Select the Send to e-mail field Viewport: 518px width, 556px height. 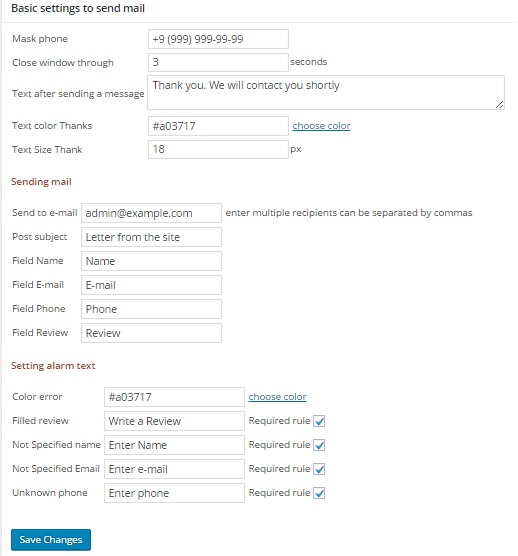pyautogui.click(x=151, y=213)
